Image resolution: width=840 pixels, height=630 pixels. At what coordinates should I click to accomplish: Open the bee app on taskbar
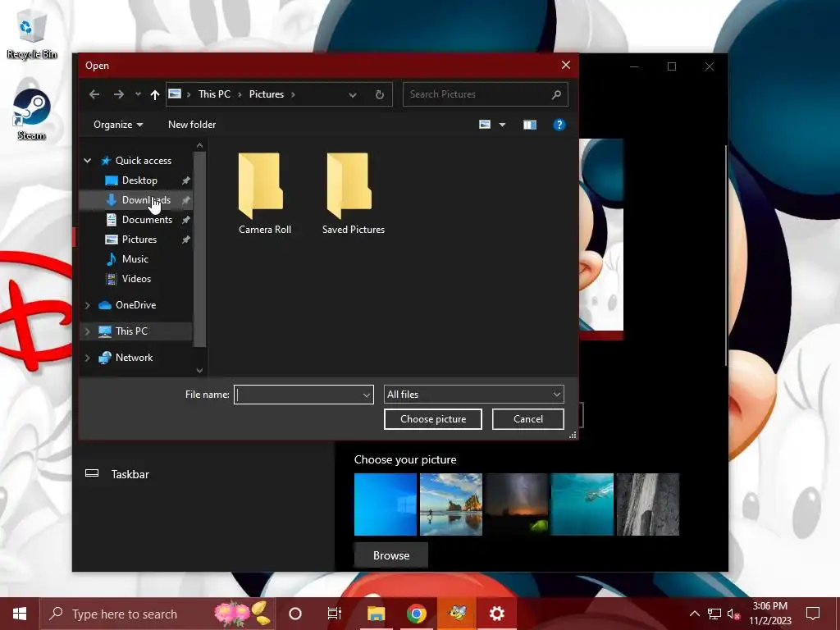457,614
